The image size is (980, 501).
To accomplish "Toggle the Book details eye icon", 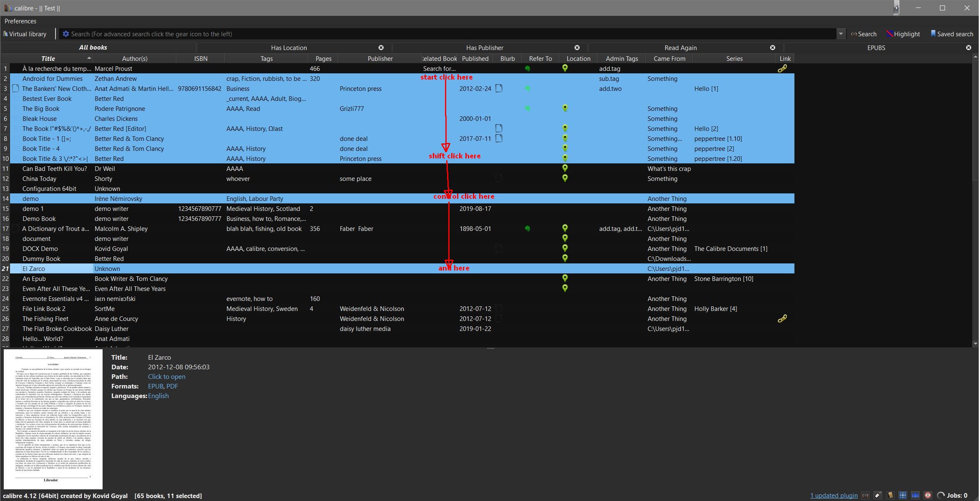I will 928,495.
